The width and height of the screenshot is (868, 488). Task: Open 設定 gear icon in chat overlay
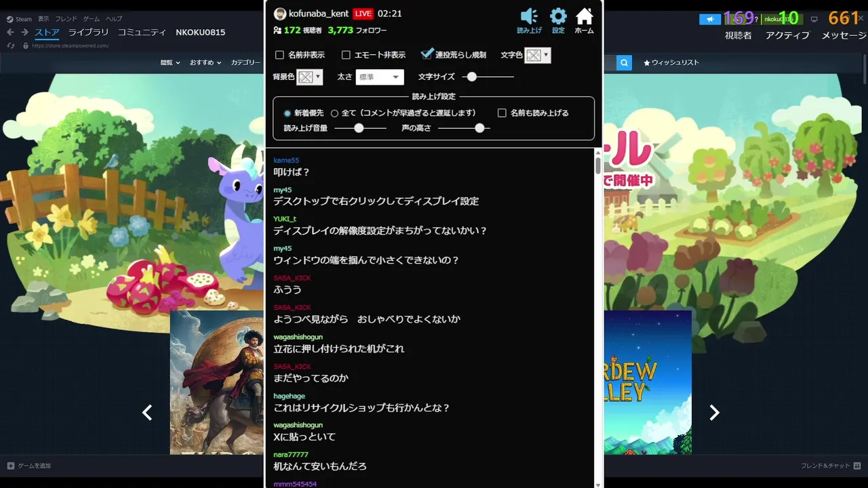pos(558,16)
